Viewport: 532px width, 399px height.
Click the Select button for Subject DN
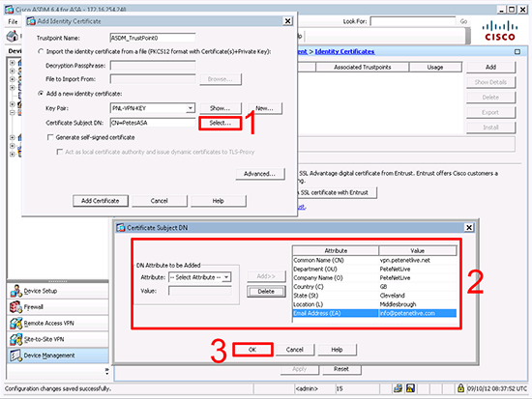[221, 123]
